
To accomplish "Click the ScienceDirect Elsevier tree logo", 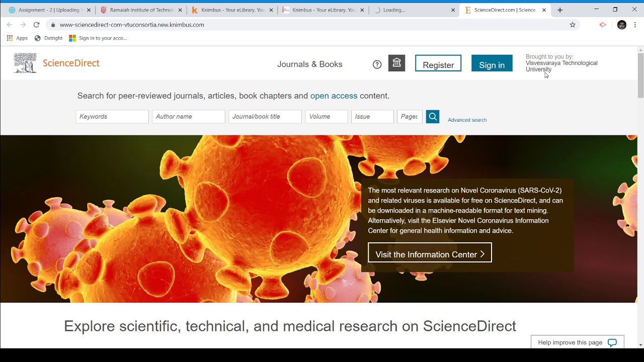I will point(25,63).
